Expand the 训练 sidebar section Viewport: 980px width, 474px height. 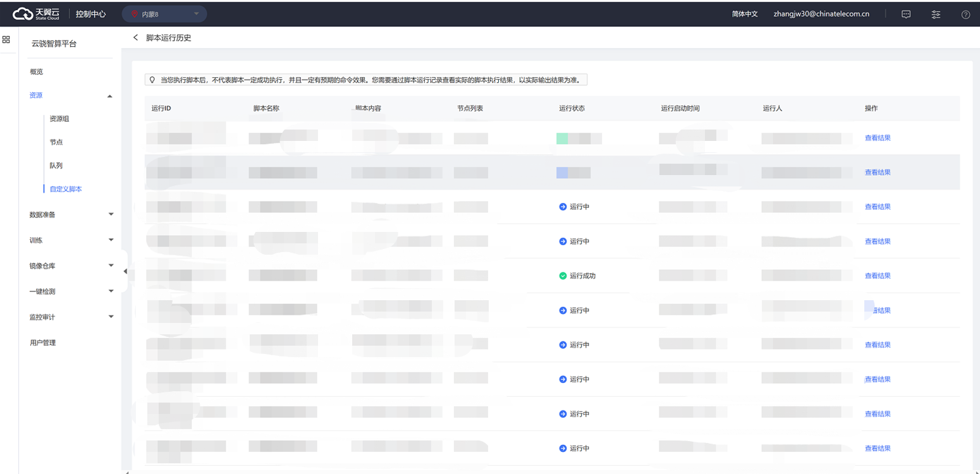tap(71, 240)
